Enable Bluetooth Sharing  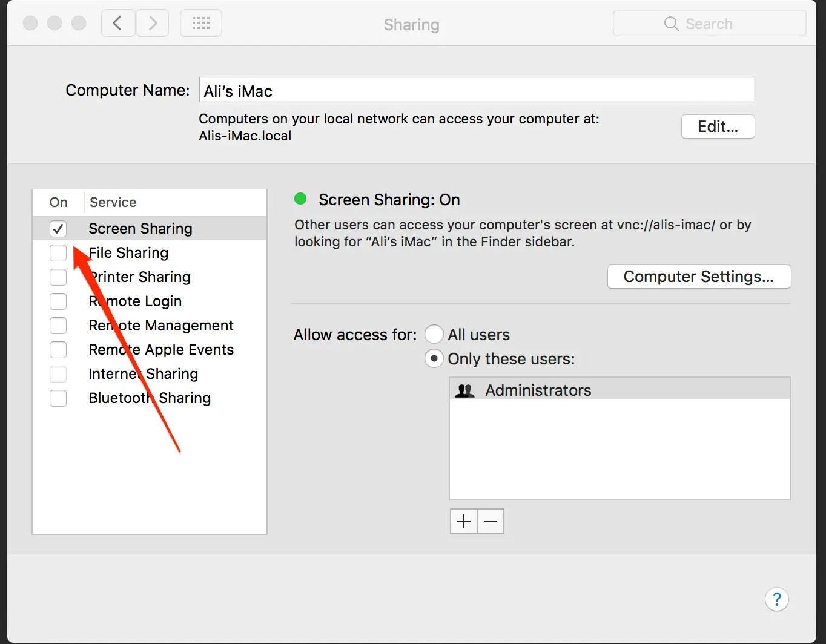point(58,398)
